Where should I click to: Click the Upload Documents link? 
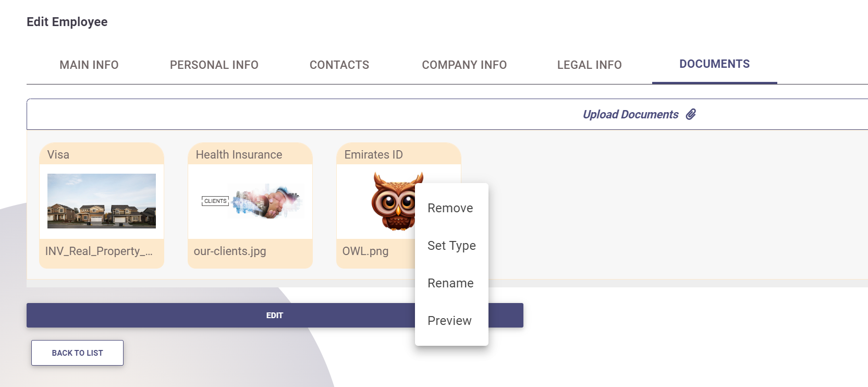click(630, 114)
